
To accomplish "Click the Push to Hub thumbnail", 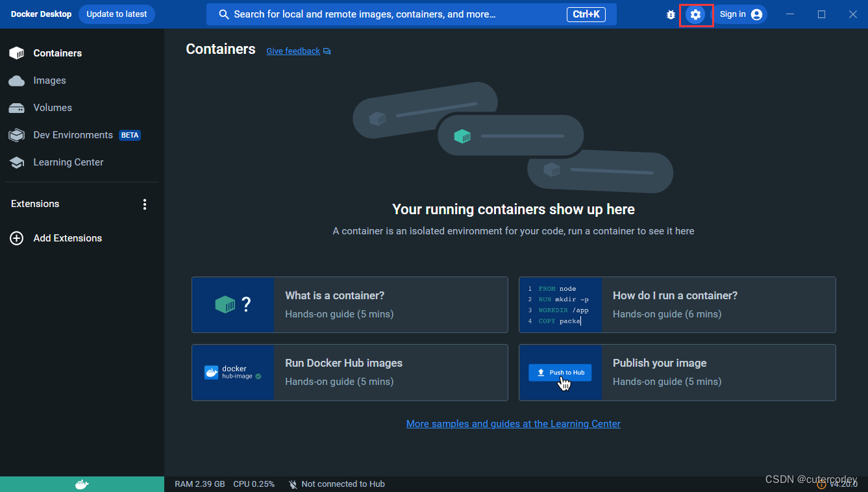I will coord(560,373).
